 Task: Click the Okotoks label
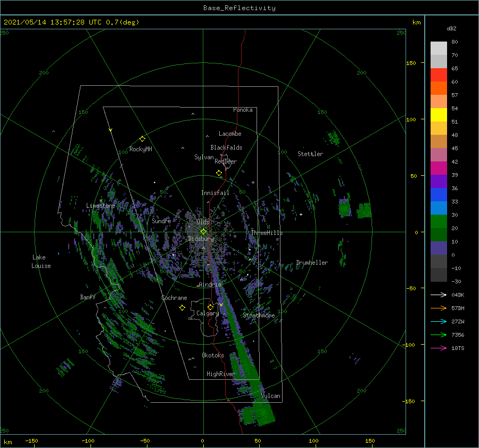pos(213,355)
